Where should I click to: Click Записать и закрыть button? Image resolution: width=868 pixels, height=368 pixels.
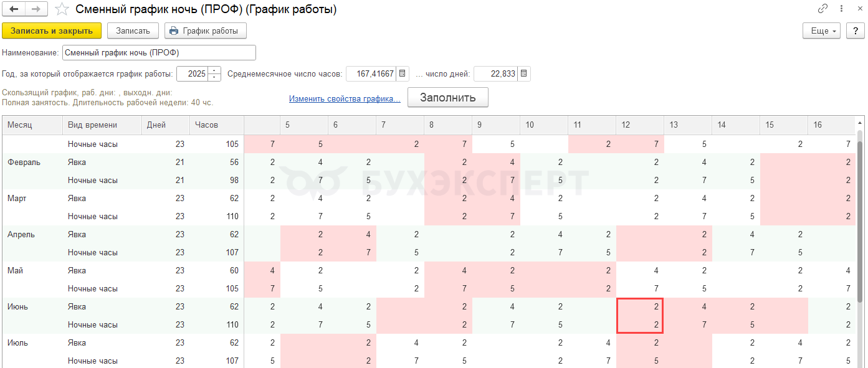(x=52, y=31)
